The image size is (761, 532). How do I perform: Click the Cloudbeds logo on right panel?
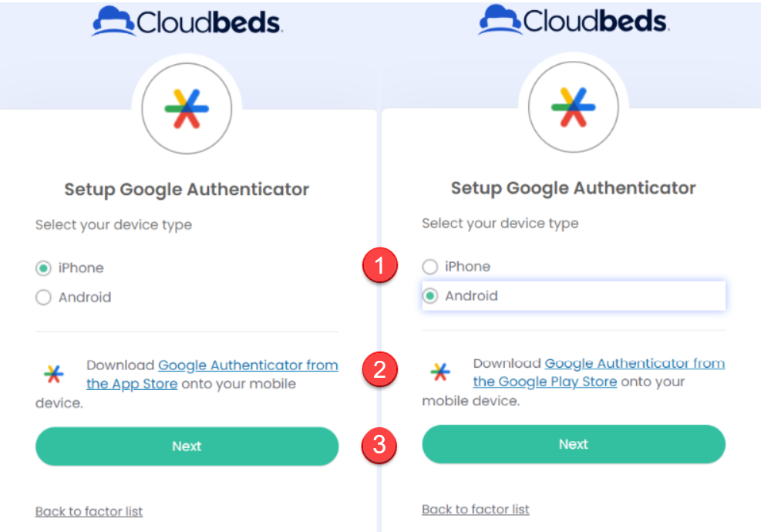[x=573, y=20]
